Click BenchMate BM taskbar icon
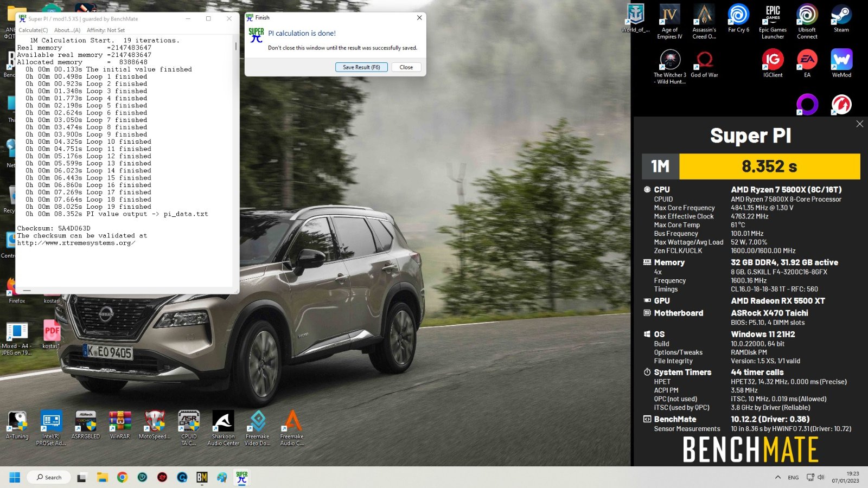The height and width of the screenshot is (488, 868). (x=202, y=477)
